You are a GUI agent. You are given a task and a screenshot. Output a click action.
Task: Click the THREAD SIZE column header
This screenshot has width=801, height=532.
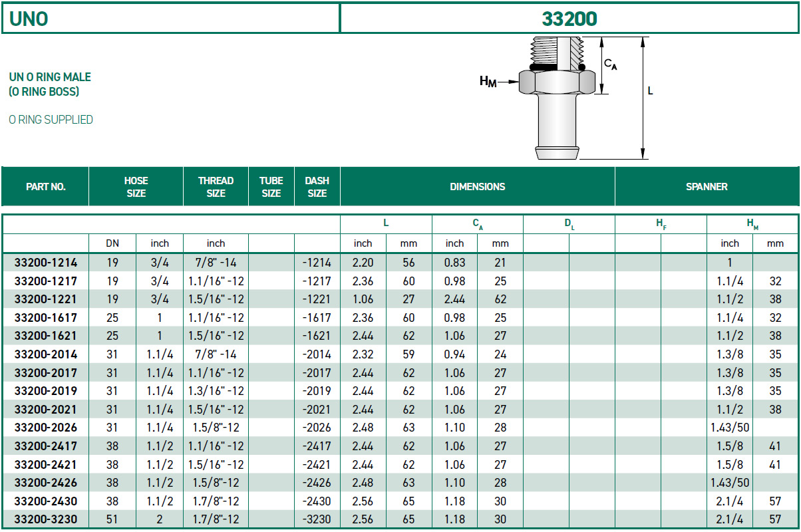216,187
